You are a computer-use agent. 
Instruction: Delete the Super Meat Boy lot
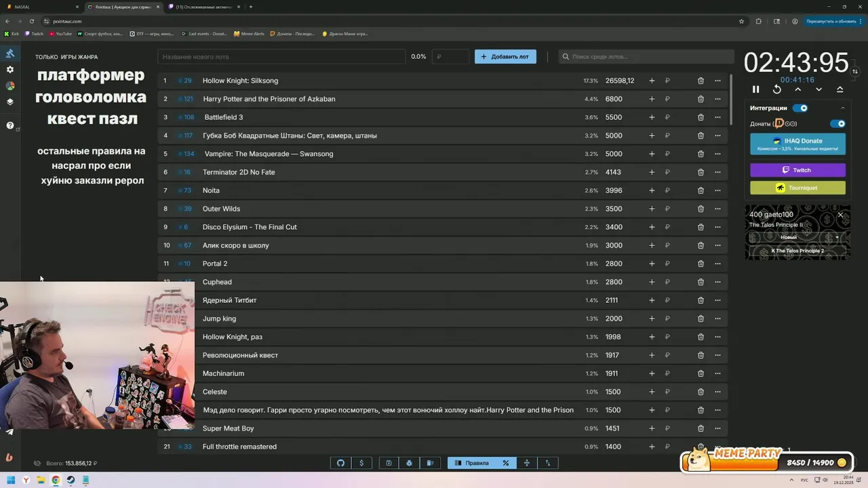pyautogui.click(x=701, y=428)
